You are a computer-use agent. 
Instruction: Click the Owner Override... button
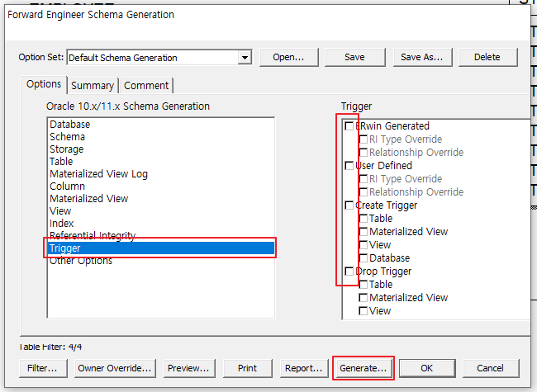point(115,368)
